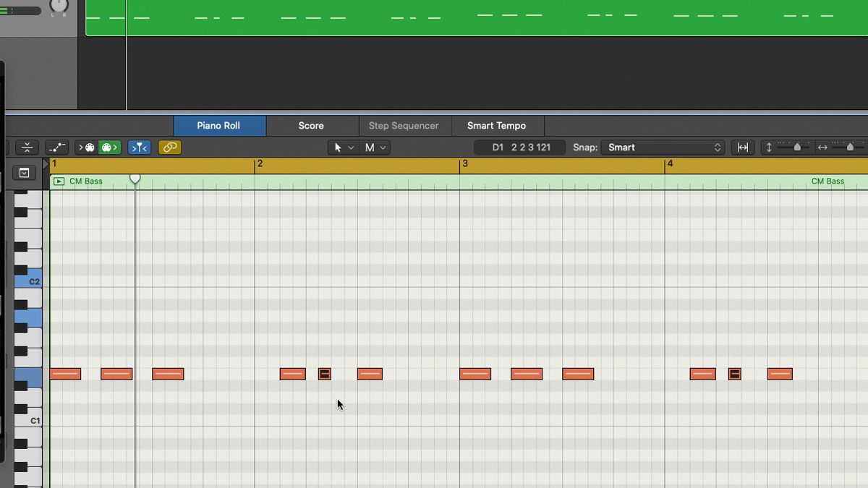
Task: Toggle the Collapse Mode icon
Action: click(27, 147)
